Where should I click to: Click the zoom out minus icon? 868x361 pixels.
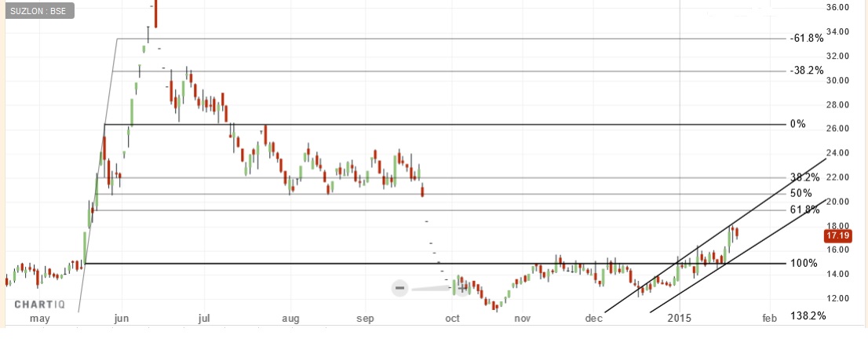pyautogui.click(x=400, y=288)
